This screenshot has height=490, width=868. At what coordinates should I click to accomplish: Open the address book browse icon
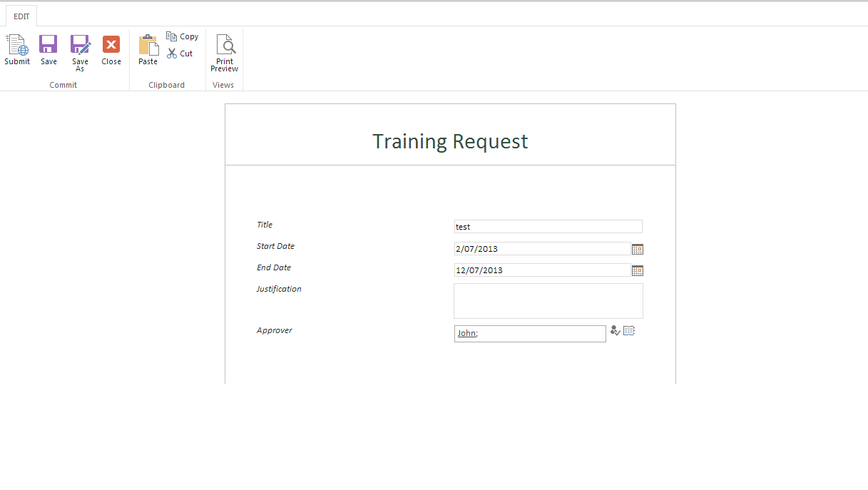point(629,331)
